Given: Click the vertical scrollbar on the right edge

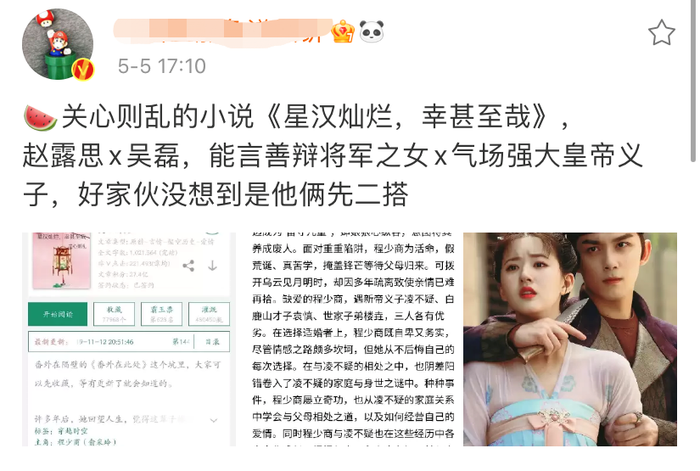Looking at the screenshot, I should (693, 80).
